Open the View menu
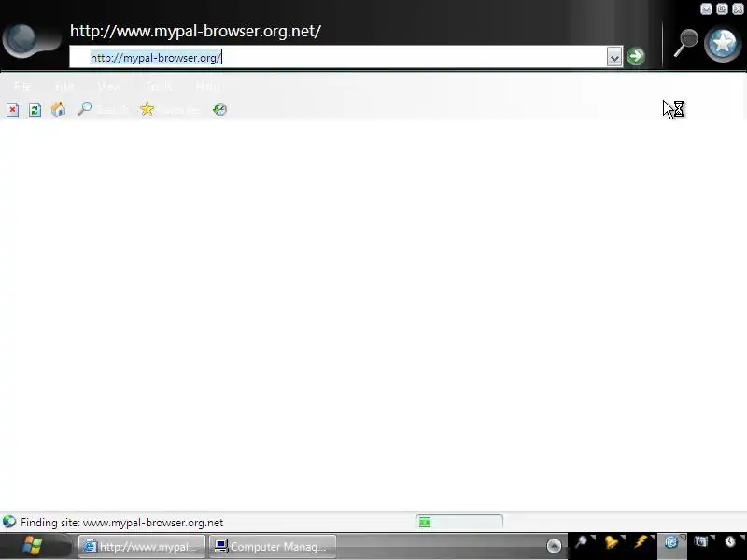Viewport: 747px width, 560px height. click(x=109, y=86)
